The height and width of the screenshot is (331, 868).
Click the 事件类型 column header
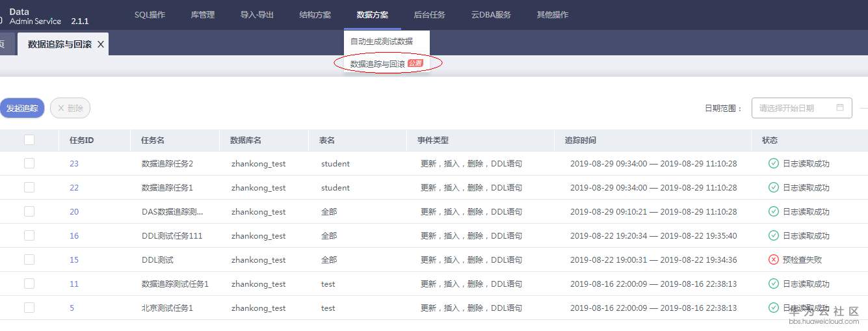(433, 140)
